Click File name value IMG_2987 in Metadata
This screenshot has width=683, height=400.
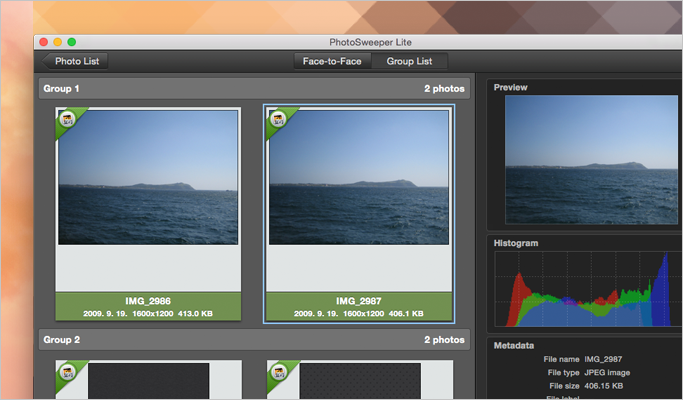click(603, 359)
